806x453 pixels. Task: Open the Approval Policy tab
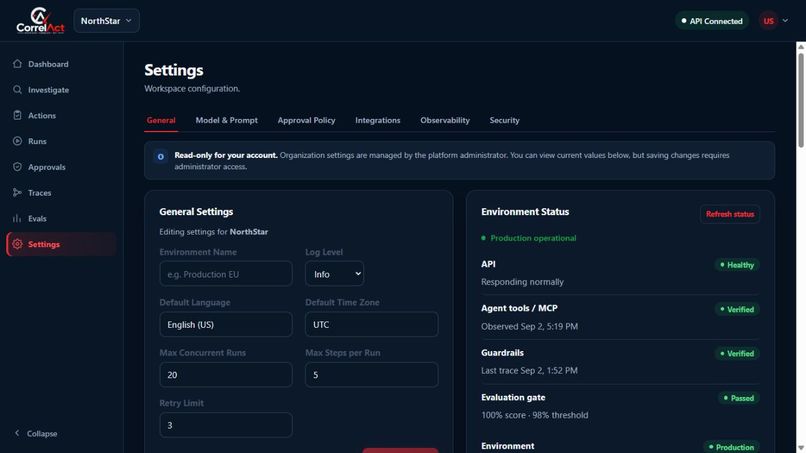(x=306, y=120)
